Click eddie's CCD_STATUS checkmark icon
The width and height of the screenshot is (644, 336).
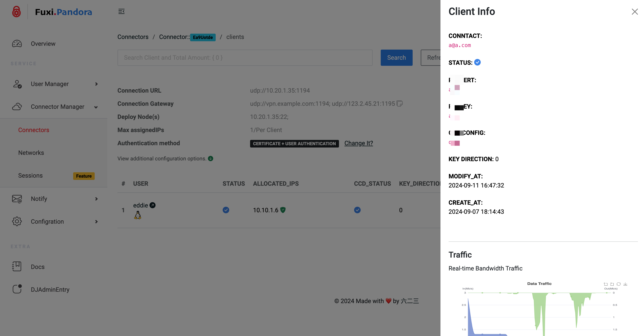tap(357, 210)
